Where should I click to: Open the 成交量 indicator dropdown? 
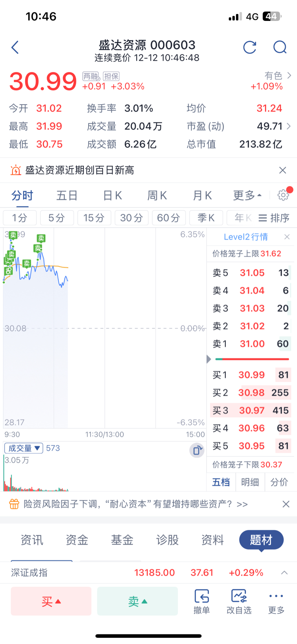click(24, 448)
